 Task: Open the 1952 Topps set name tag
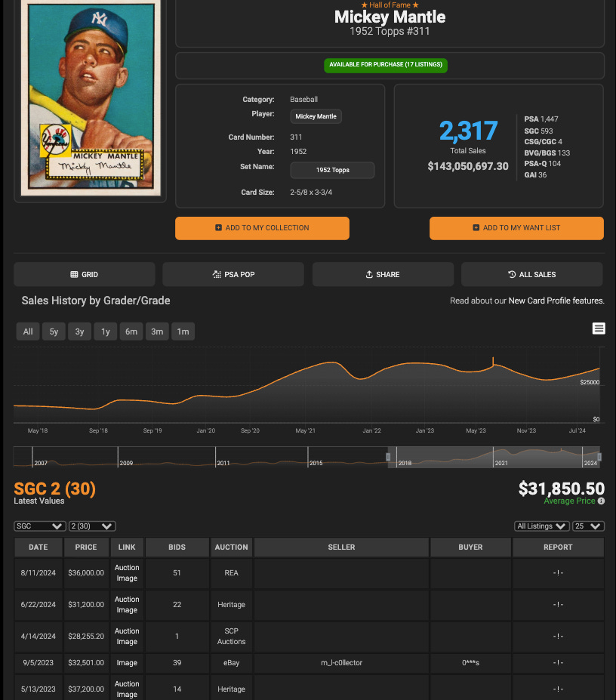coord(333,170)
